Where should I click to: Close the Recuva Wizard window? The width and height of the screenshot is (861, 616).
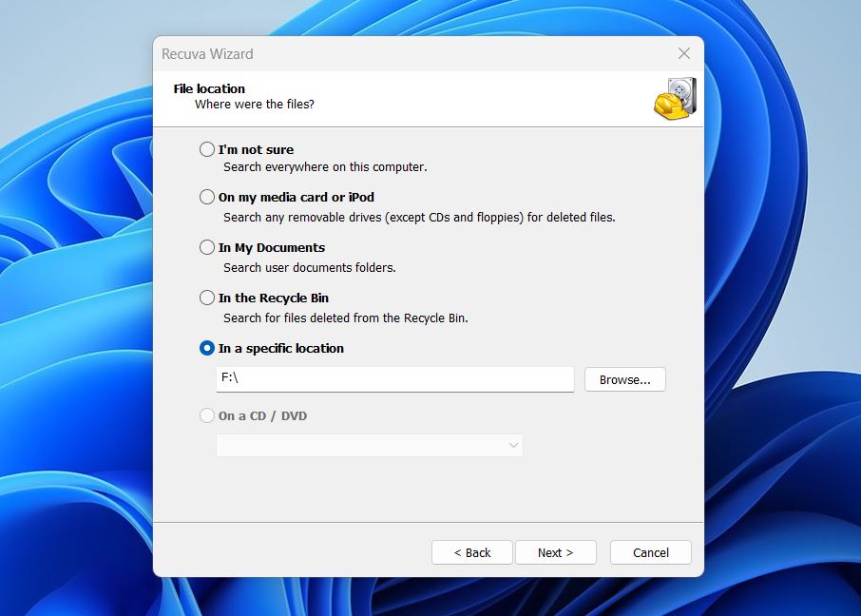[683, 53]
